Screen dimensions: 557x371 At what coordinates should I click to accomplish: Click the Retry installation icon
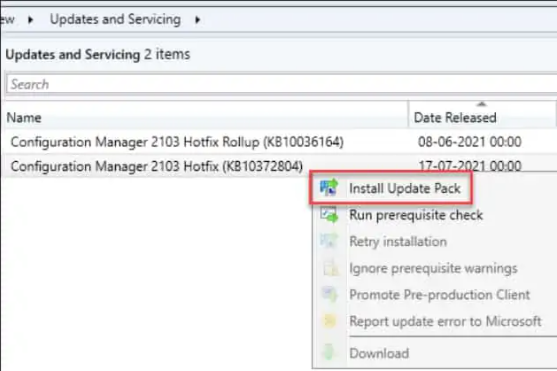click(329, 241)
